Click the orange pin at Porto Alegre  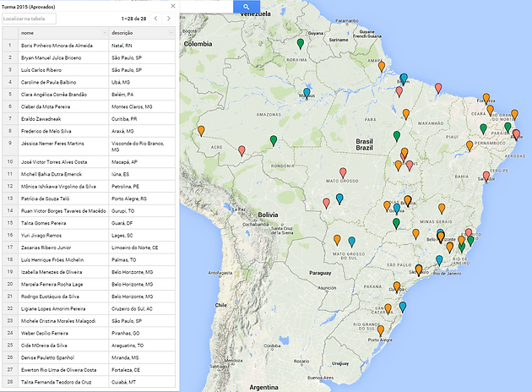[x=381, y=330]
